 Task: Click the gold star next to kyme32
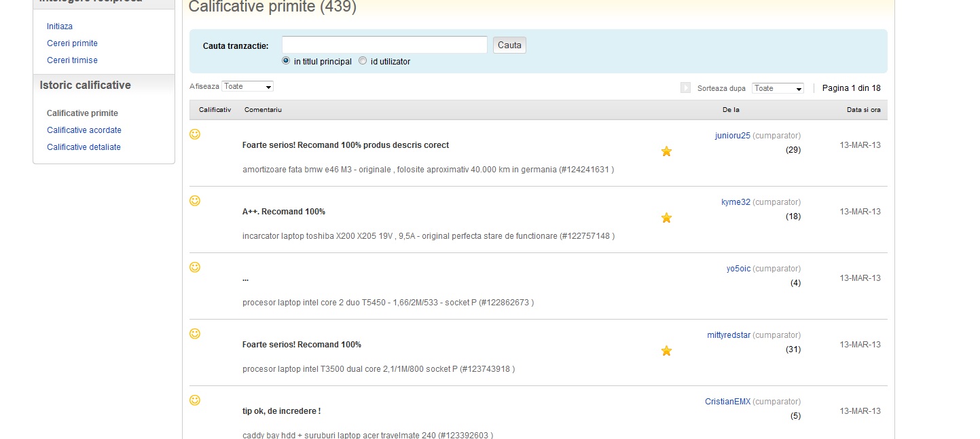(666, 218)
